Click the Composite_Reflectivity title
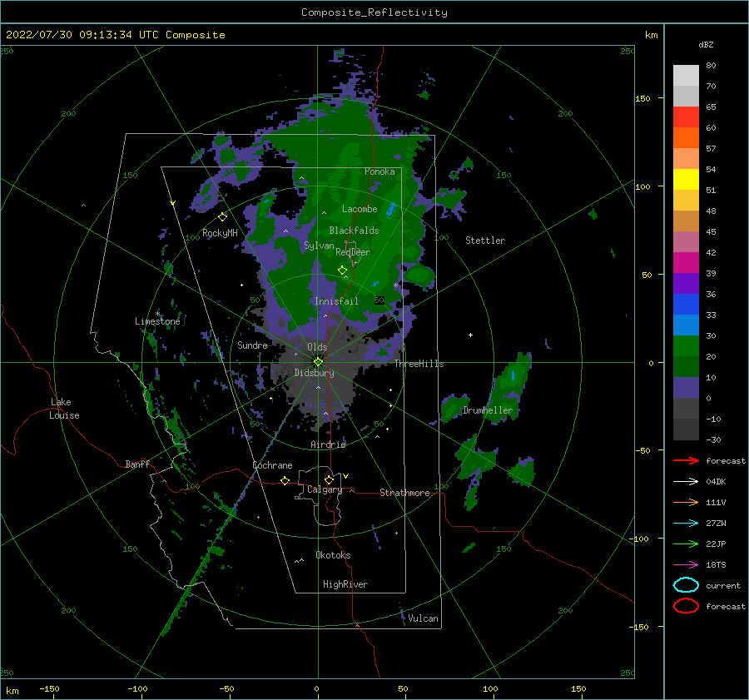Viewport: 749px width, 700px height. (x=374, y=12)
